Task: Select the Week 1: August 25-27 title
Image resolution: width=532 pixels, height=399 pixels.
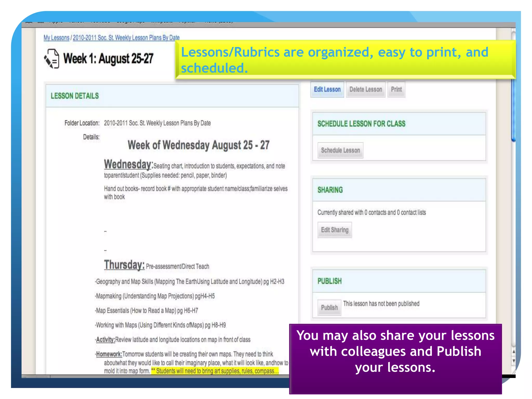Action: (108, 59)
